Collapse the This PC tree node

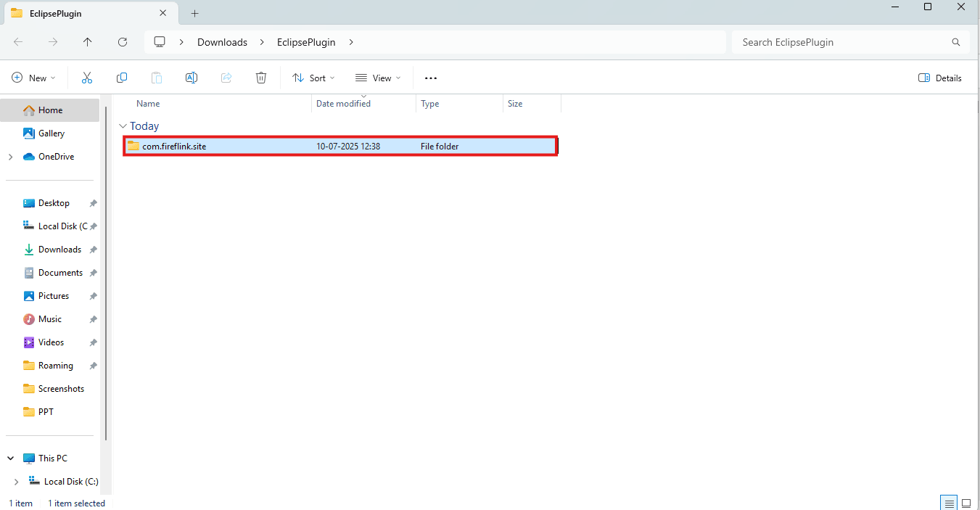tap(10, 458)
